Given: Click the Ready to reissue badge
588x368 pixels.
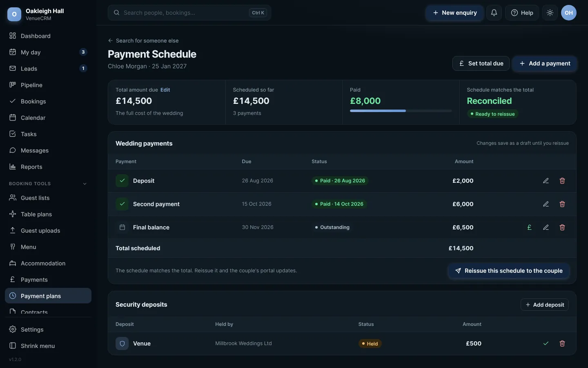Looking at the screenshot, I should 492,114.
